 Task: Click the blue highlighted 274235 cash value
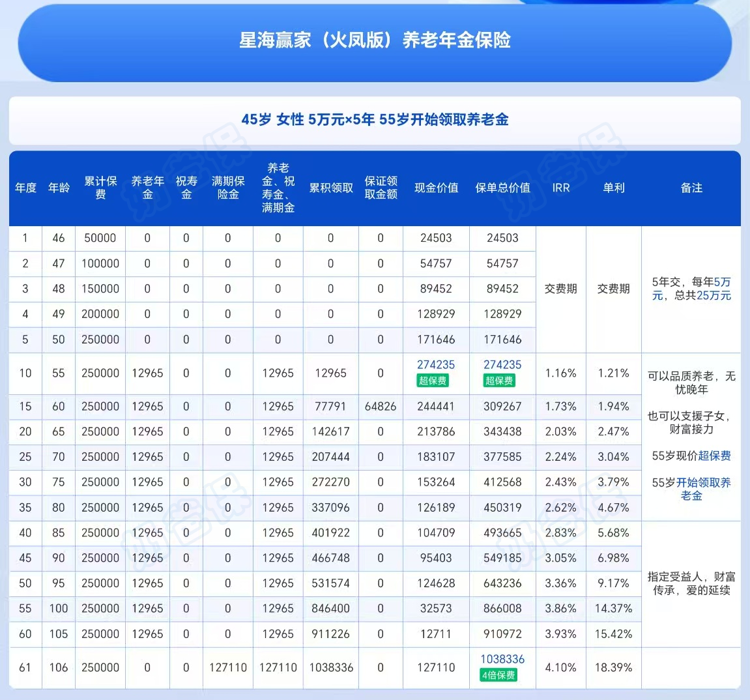436,366
